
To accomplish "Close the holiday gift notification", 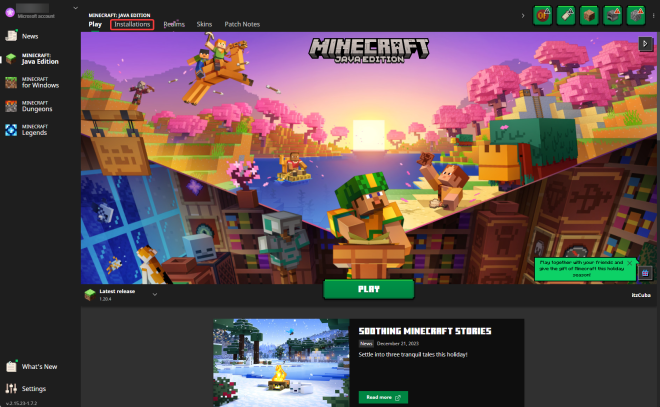I will pos(629,263).
